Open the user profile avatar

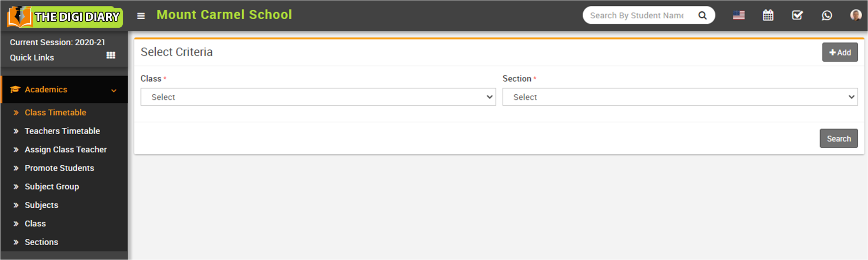[x=856, y=16]
